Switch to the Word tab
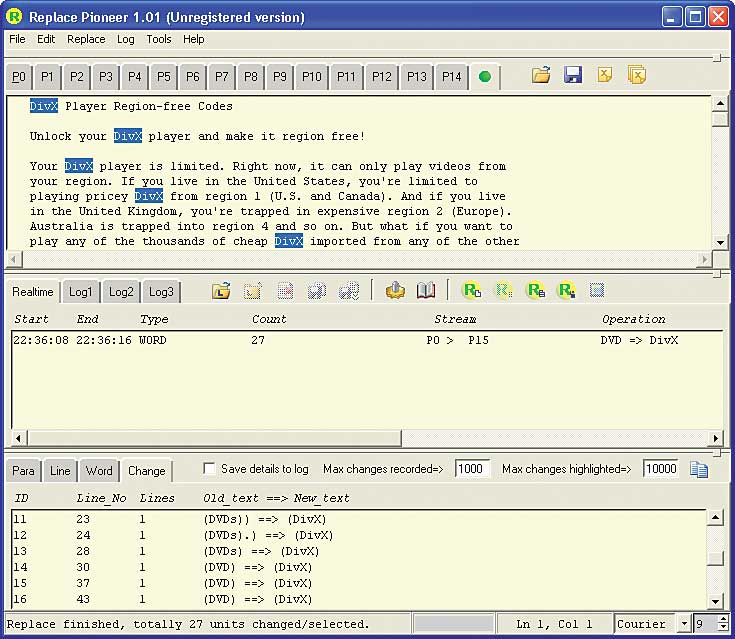 click(99, 471)
